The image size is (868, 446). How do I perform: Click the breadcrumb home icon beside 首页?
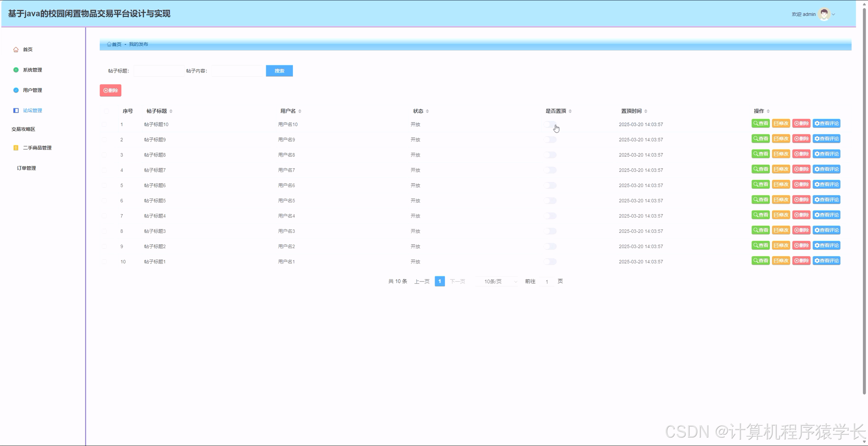(x=109, y=44)
